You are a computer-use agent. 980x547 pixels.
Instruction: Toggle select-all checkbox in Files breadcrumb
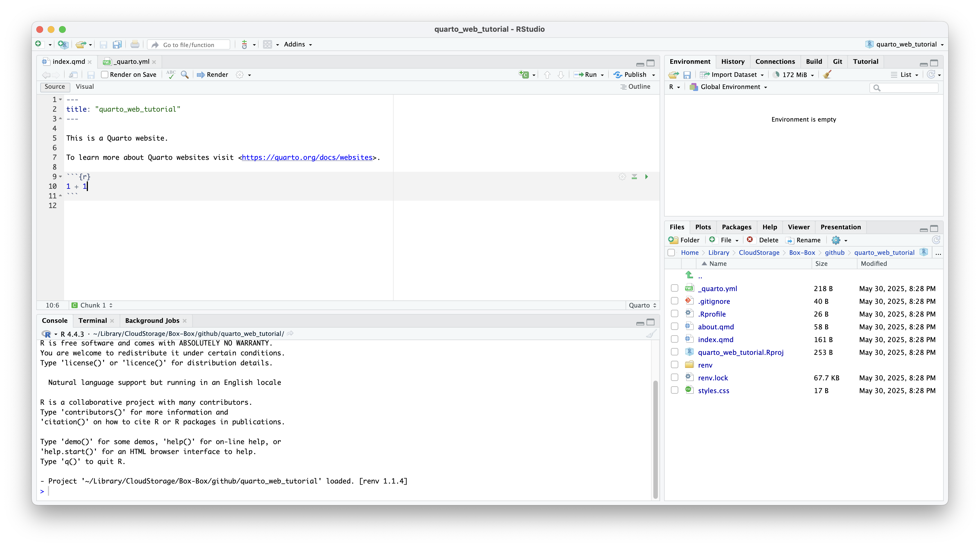coord(671,253)
